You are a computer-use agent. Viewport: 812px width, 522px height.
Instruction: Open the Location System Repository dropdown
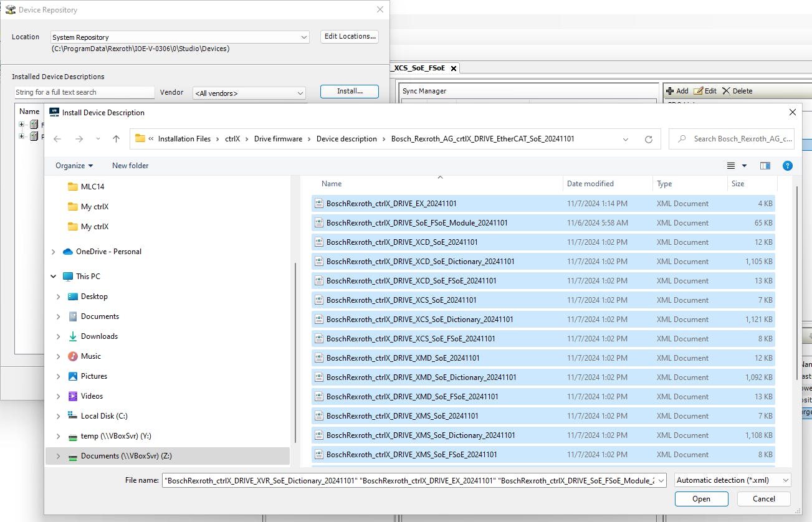tap(303, 37)
